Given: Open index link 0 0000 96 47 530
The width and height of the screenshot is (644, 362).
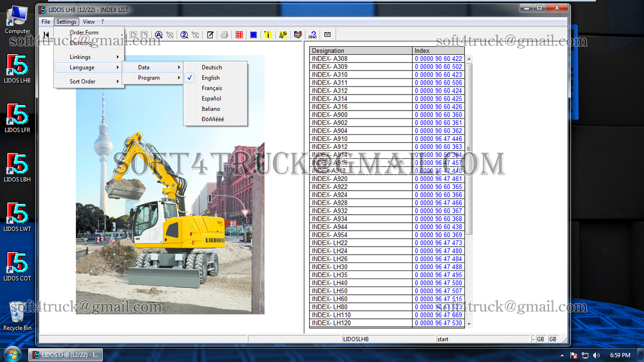Looking at the screenshot, I should click(438, 323).
